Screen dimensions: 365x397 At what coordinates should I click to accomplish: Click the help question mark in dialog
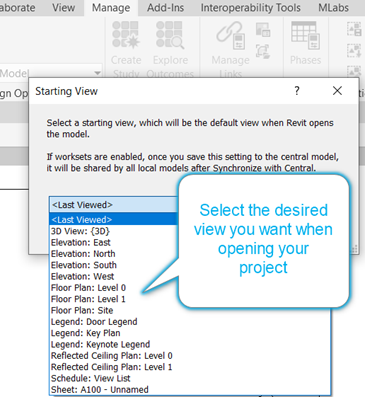[297, 91]
